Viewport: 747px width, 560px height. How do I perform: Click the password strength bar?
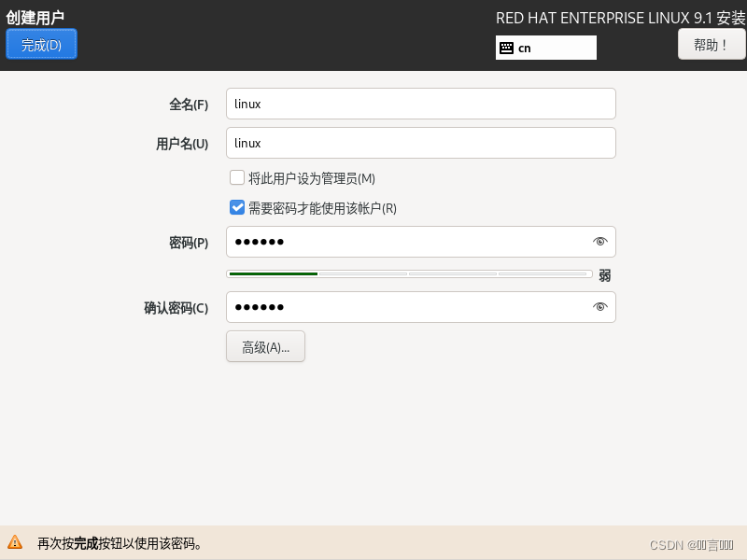coord(409,273)
